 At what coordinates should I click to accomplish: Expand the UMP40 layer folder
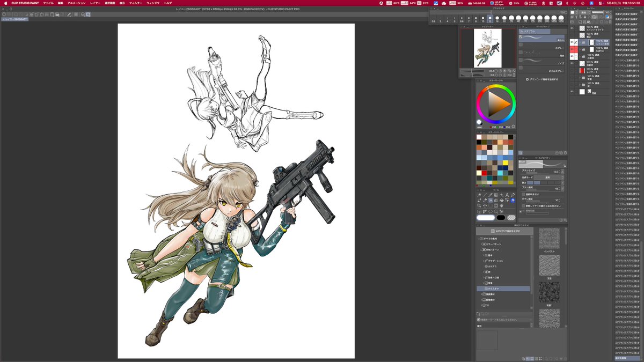[580, 49]
